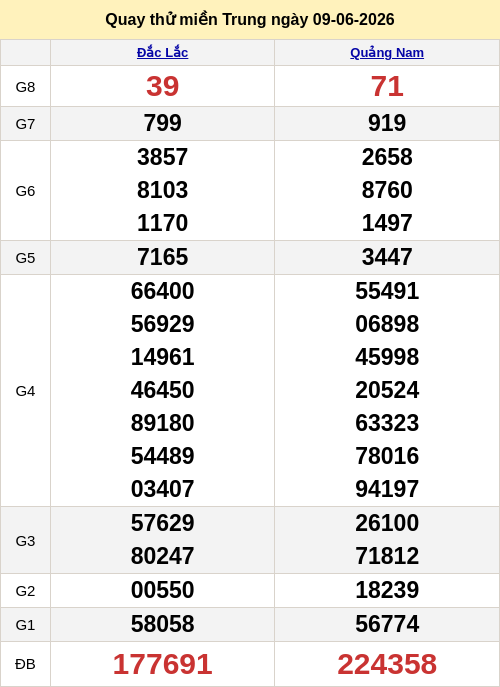Click the G1 number 56774
This screenshot has width=500, height=687.
click(x=387, y=624)
